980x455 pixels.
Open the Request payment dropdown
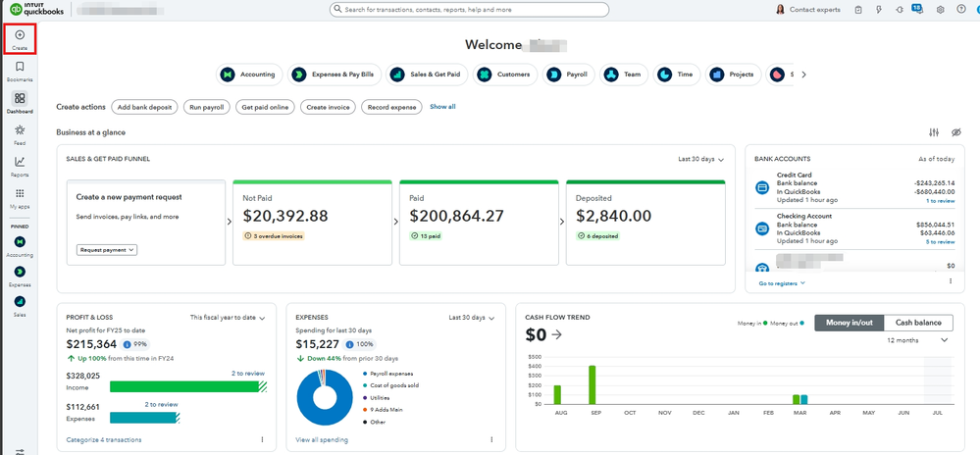tap(107, 250)
